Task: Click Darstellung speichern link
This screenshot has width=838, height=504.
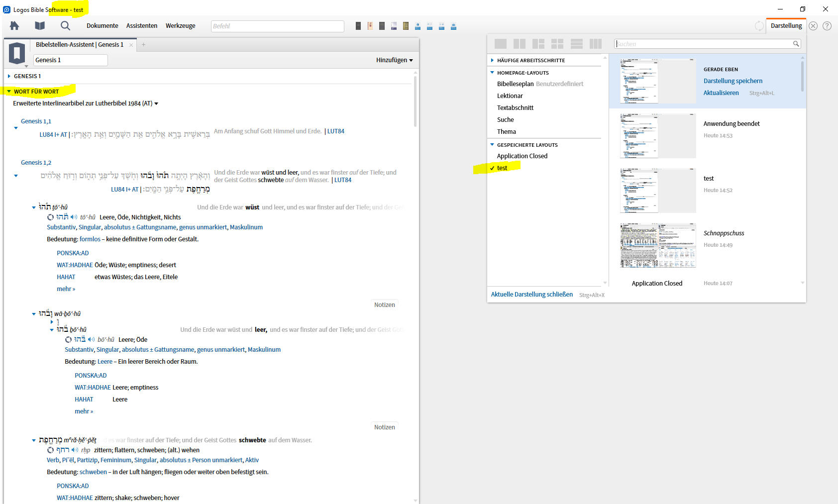Action: point(733,81)
